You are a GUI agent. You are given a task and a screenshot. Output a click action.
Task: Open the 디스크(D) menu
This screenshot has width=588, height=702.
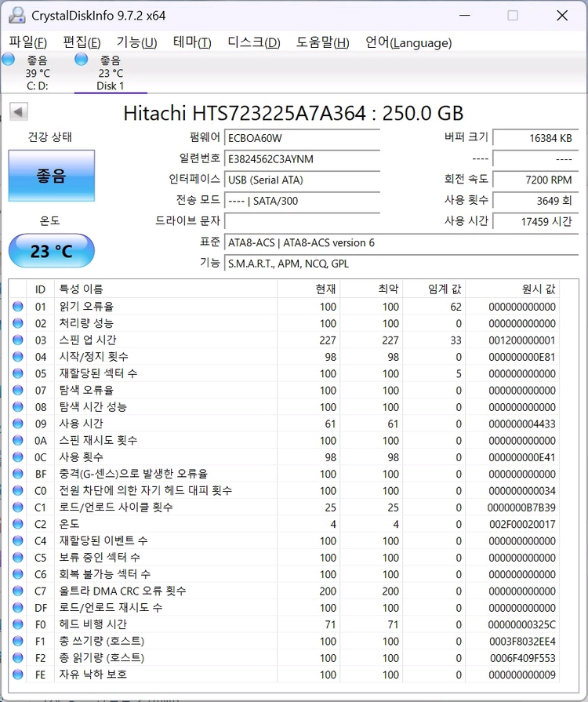(254, 42)
